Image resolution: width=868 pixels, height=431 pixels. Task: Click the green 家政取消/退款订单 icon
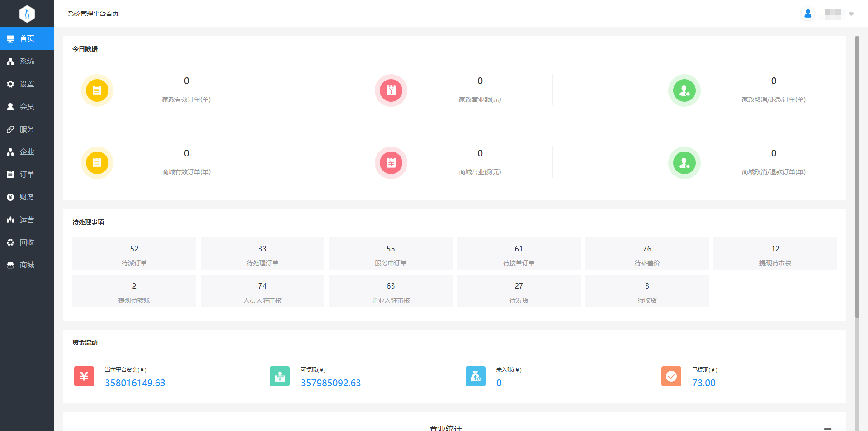(x=684, y=90)
